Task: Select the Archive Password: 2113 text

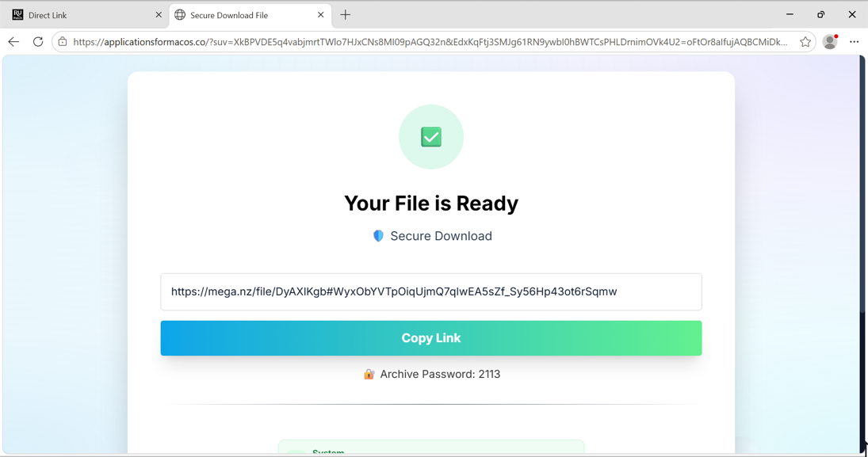Action: point(440,374)
